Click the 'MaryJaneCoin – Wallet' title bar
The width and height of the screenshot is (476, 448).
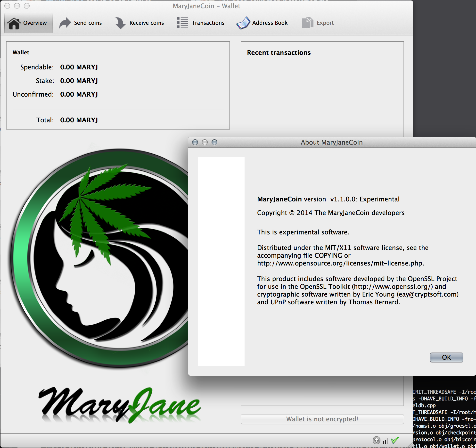206,6
